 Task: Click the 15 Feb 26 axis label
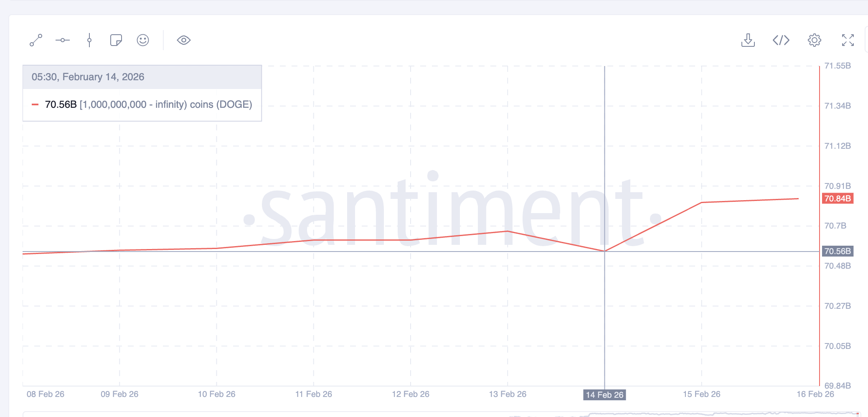tap(701, 394)
